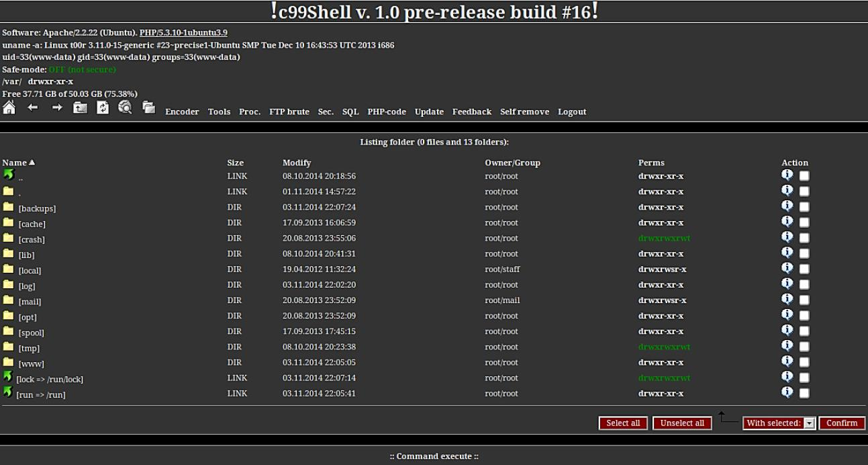Click the info icon for the crash row

pos(787,237)
